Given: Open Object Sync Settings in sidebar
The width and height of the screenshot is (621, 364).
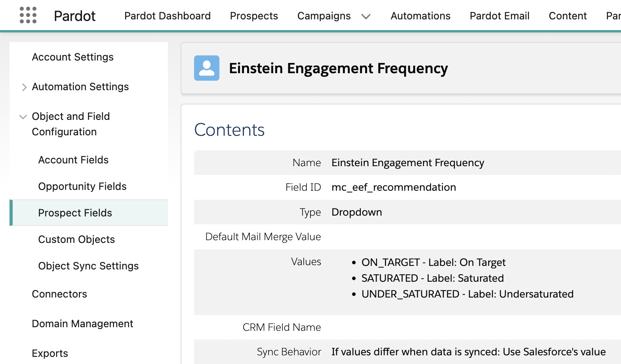Looking at the screenshot, I should [x=88, y=266].
